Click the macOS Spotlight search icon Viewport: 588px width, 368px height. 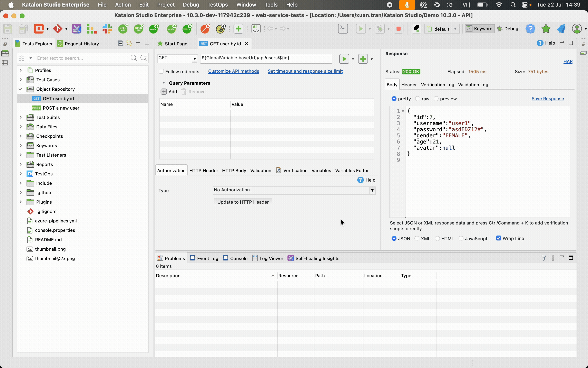click(x=513, y=5)
